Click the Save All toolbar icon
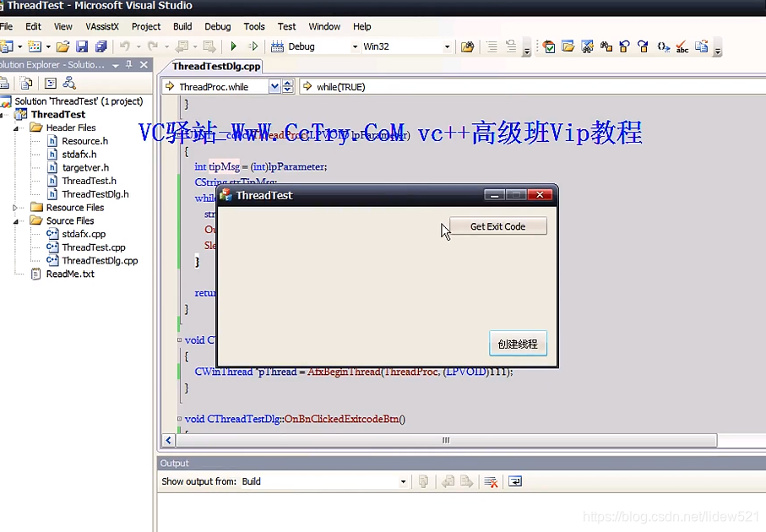The width and height of the screenshot is (766, 532). pos(101,47)
